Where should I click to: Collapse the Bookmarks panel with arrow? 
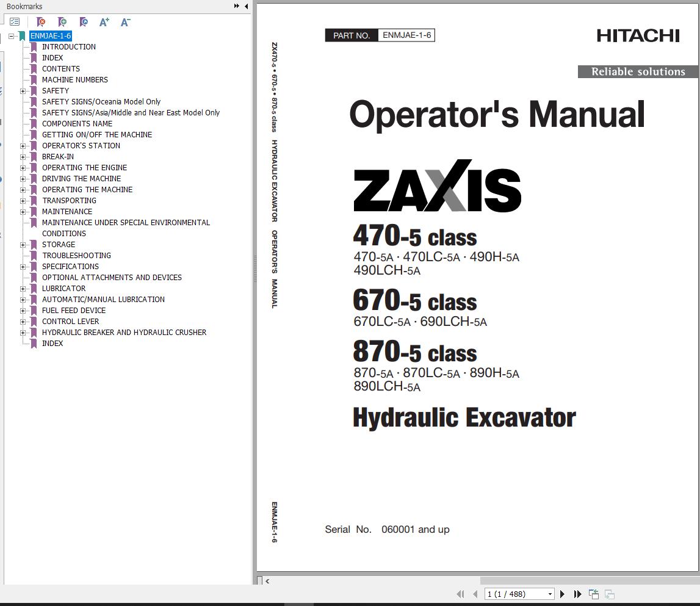(247, 6)
